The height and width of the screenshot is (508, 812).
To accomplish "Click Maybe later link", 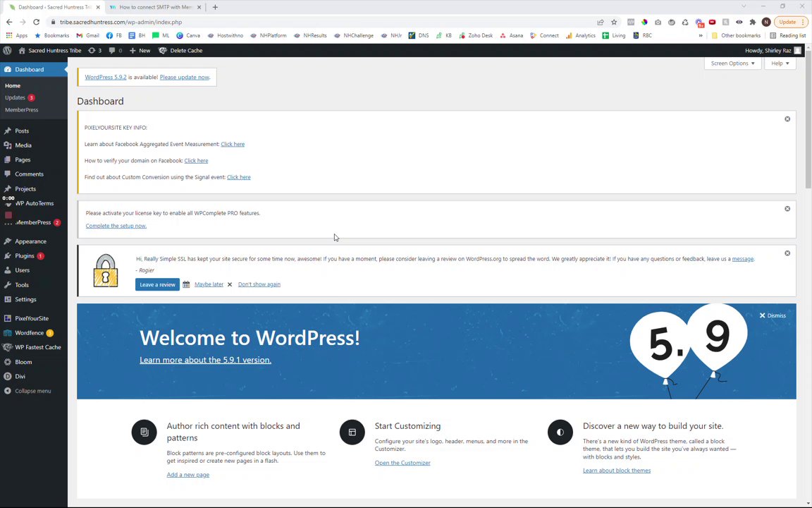I will click(x=209, y=284).
